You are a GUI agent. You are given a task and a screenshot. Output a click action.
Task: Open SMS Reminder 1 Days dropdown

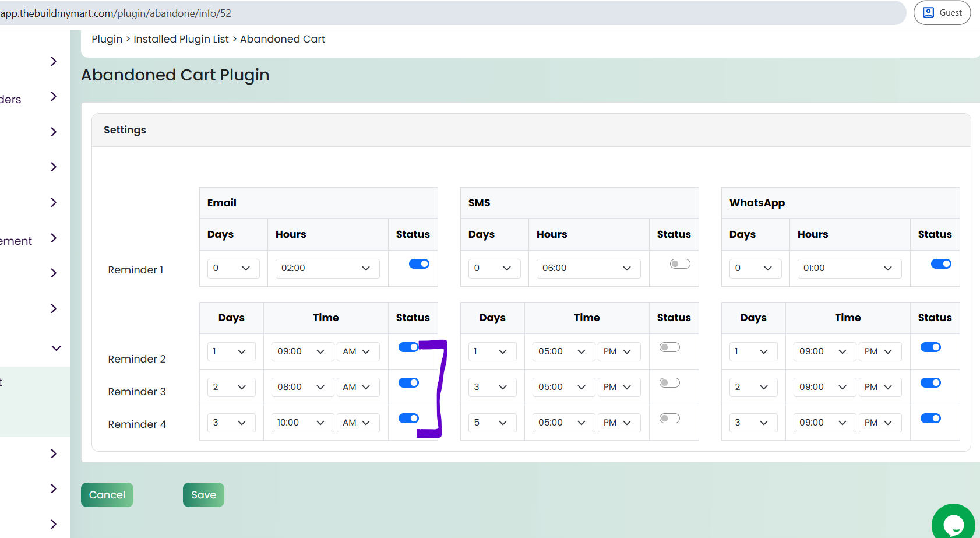494,268
